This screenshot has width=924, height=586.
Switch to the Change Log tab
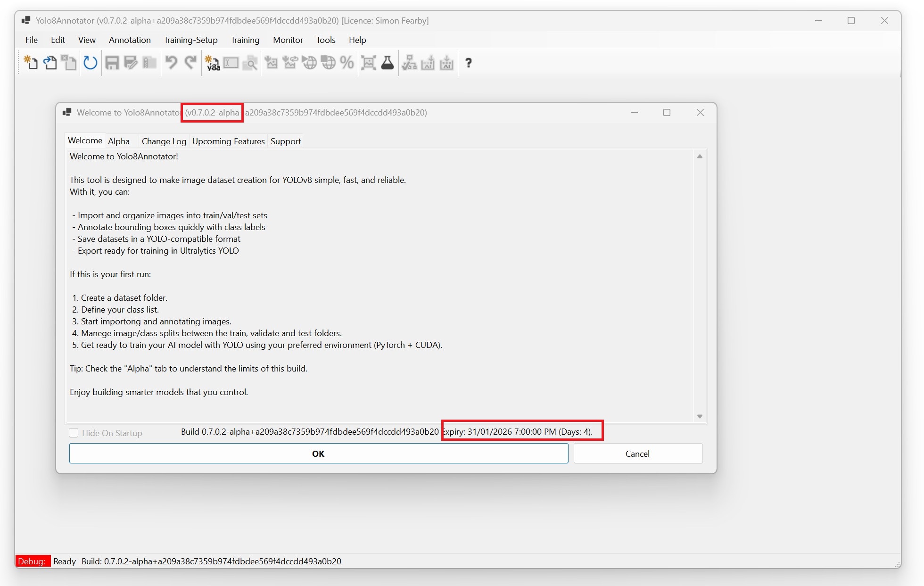(x=164, y=141)
